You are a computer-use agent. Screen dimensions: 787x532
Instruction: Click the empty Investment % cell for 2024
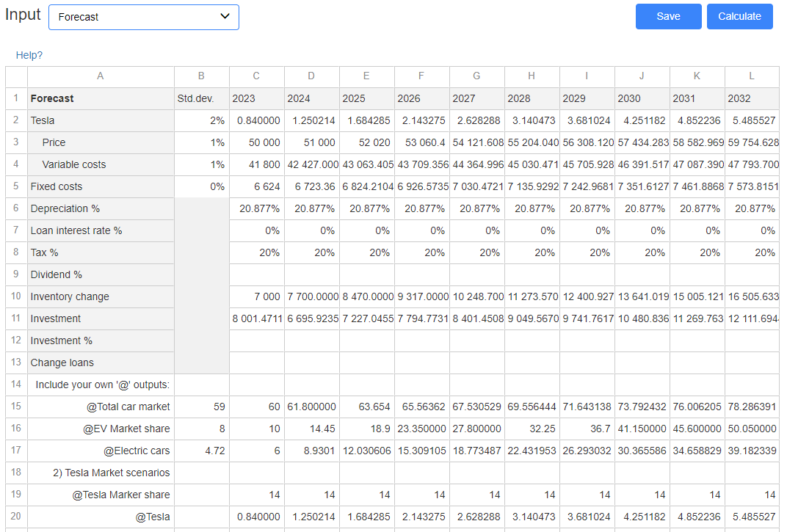point(312,340)
